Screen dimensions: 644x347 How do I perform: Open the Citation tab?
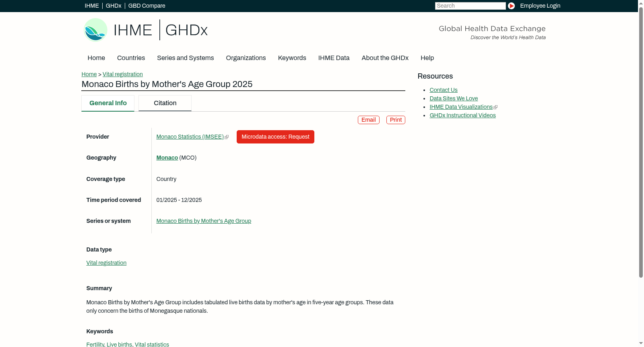[165, 103]
